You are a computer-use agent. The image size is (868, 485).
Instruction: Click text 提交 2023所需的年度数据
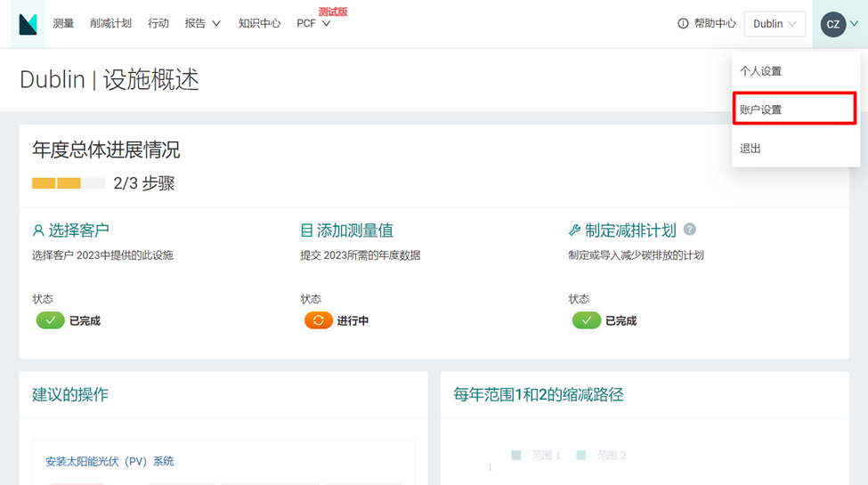click(361, 255)
